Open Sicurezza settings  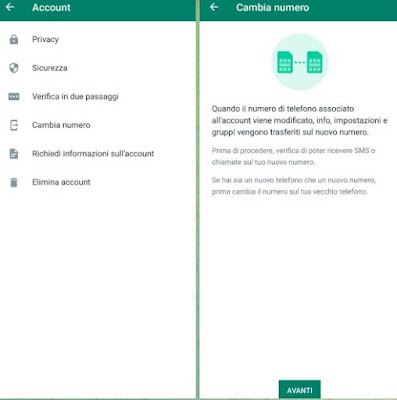[x=98, y=68]
